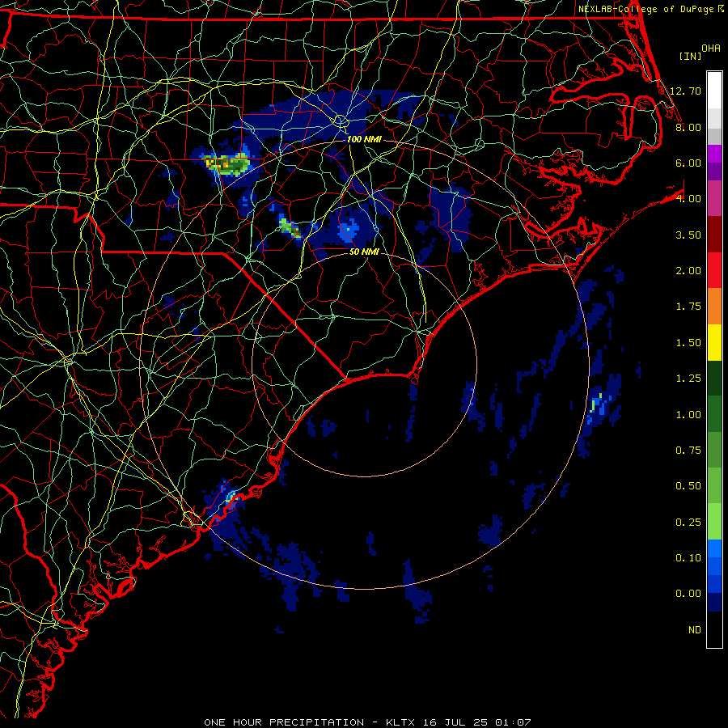Select the 2.00 legend value

688,271
